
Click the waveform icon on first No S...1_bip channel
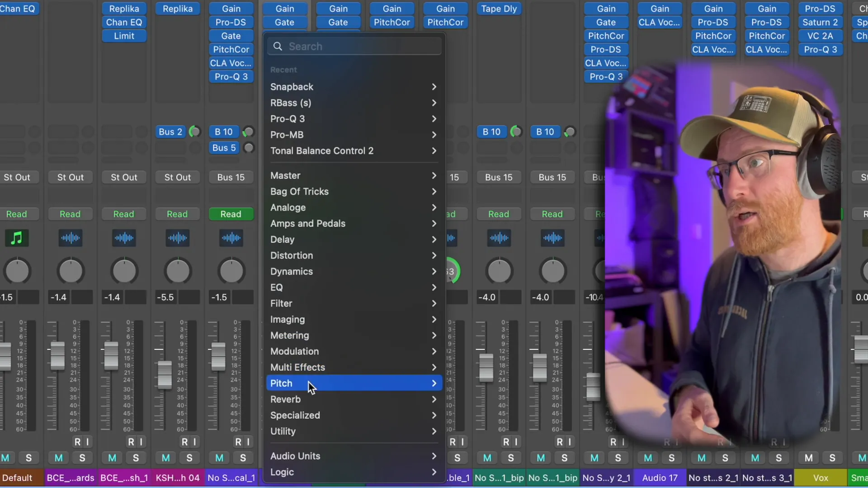pos(499,238)
